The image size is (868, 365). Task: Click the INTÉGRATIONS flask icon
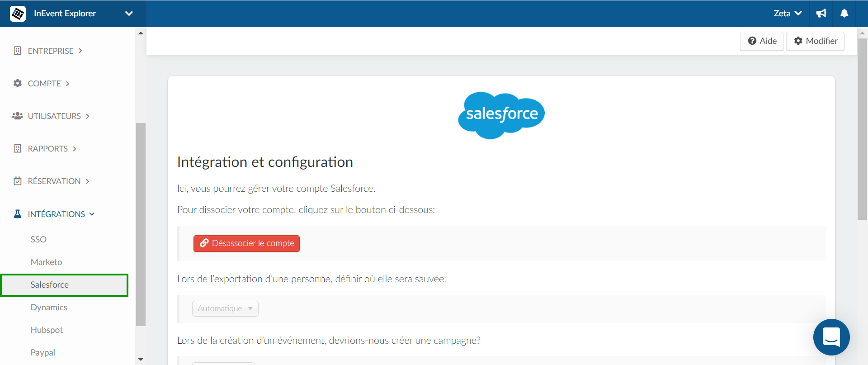[x=18, y=213]
